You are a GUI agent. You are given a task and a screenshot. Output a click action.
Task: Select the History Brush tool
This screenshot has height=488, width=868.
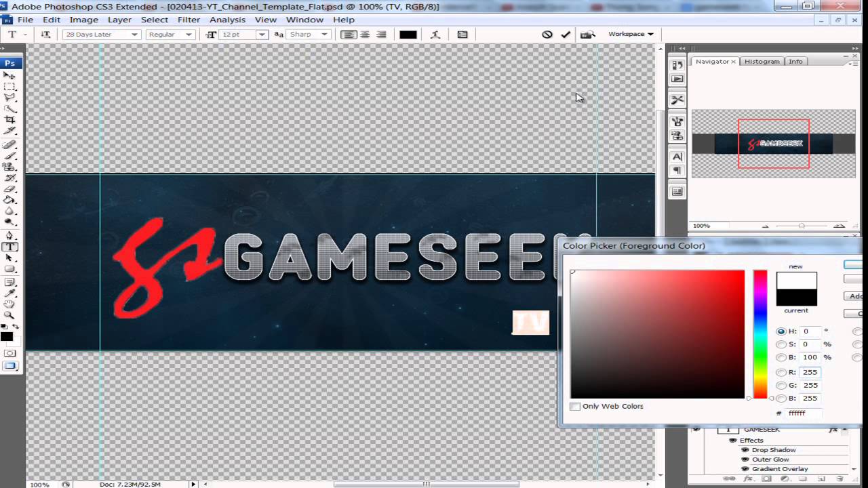point(9,178)
